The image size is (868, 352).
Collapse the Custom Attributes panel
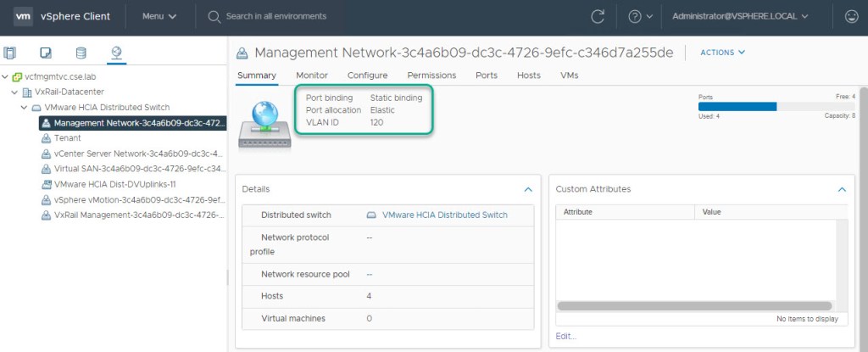point(842,189)
